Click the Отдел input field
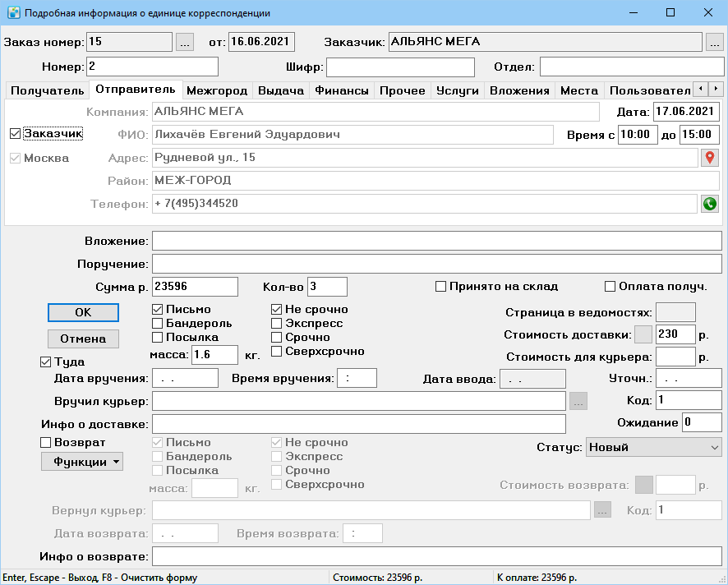Image resolution: width=728 pixels, height=585 pixels. click(632, 67)
